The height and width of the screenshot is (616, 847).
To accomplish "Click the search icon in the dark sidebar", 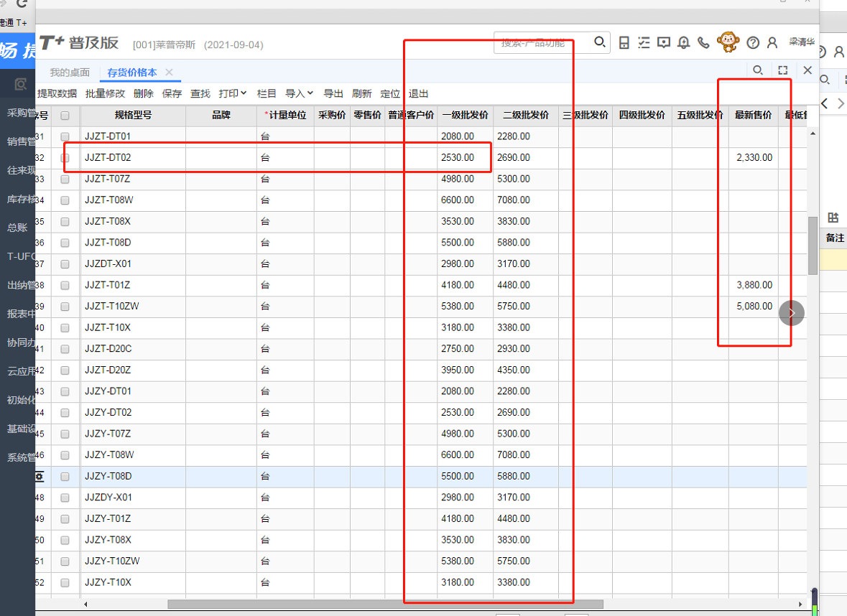I will 21,84.
